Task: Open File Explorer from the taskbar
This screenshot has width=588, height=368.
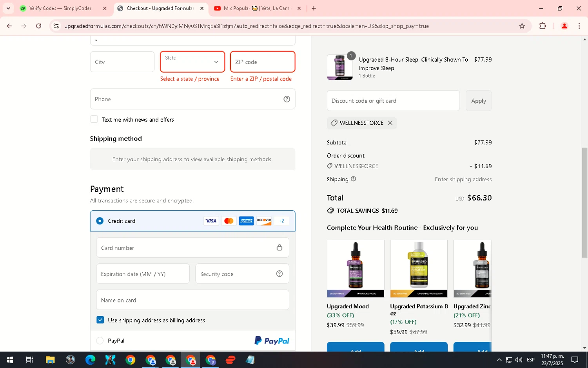Action: [50, 360]
